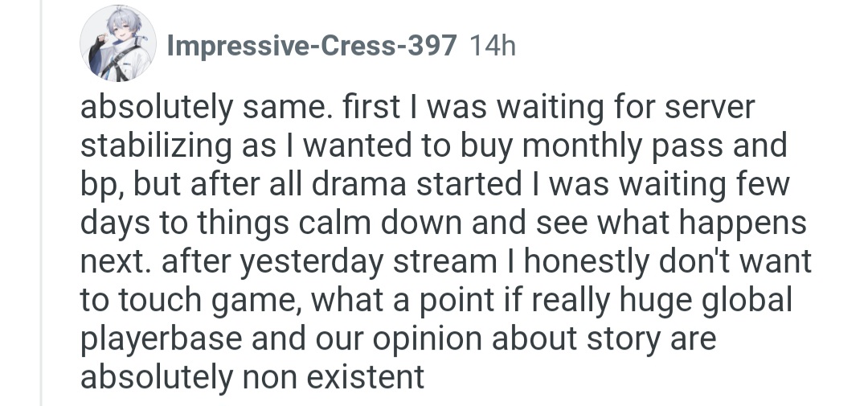Collapse thread using left vertical line
The height and width of the screenshot is (406, 868).
[x=41, y=241]
